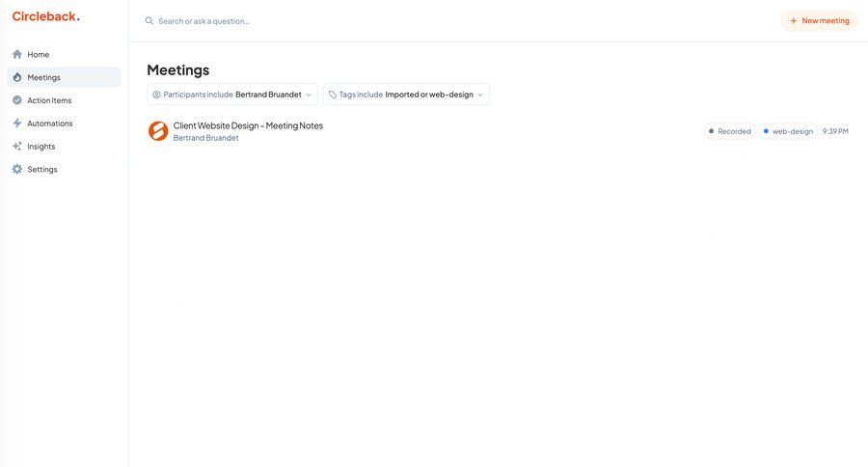This screenshot has width=868, height=467.
Task: Click the orange meeting avatar icon
Action: [158, 131]
